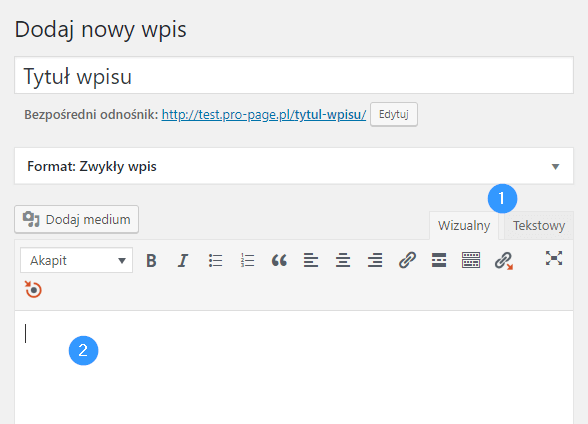Image resolution: width=588 pixels, height=424 pixels.
Task: Center-align the text
Action: (343, 260)
